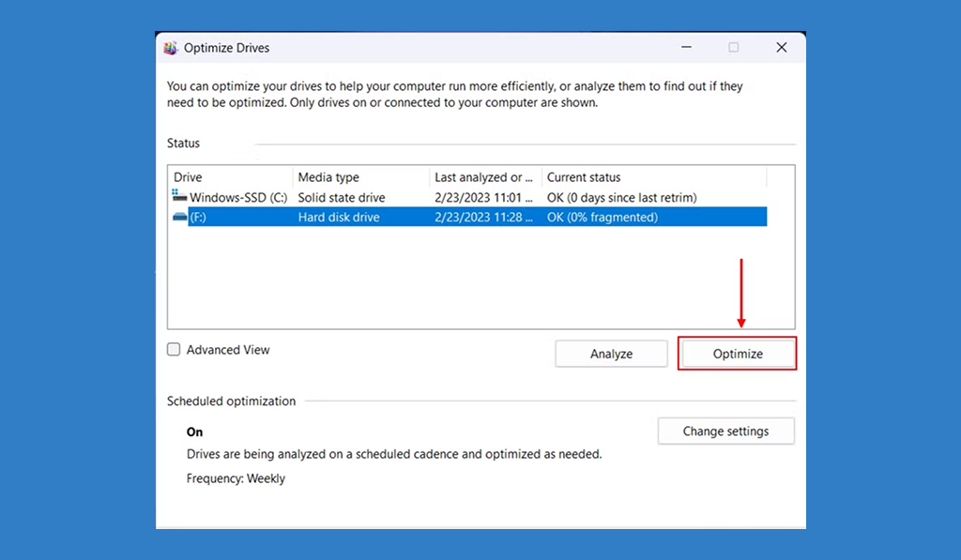Select the (F:) drive row
961x560 pixels.
pos(469,217)
